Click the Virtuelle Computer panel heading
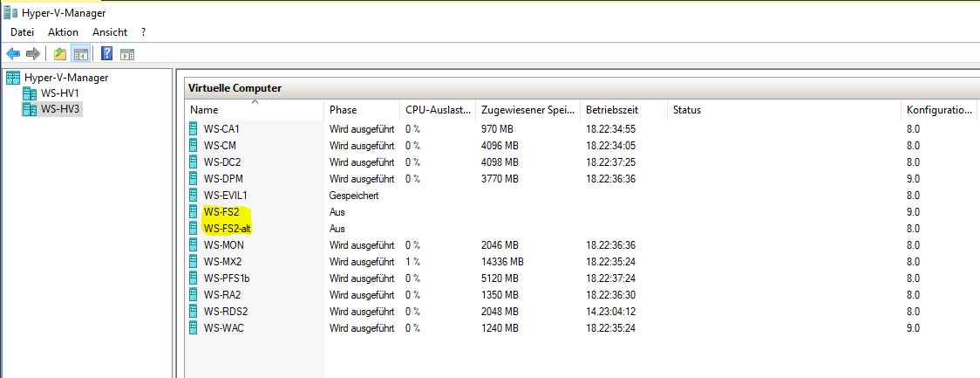The width and height of the screenshot is (980, 378). pyautogui.click(x=235, y=88)
